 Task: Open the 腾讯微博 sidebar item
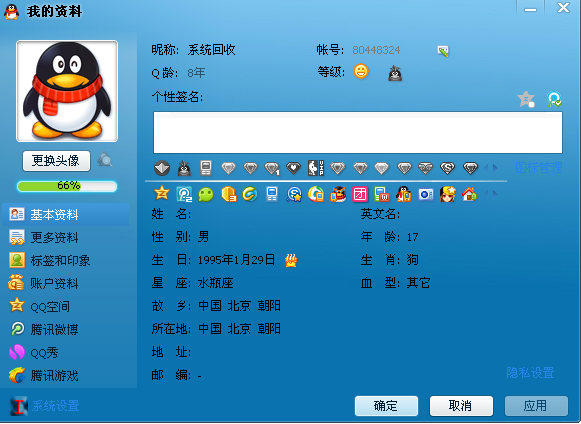click(66, 329)
